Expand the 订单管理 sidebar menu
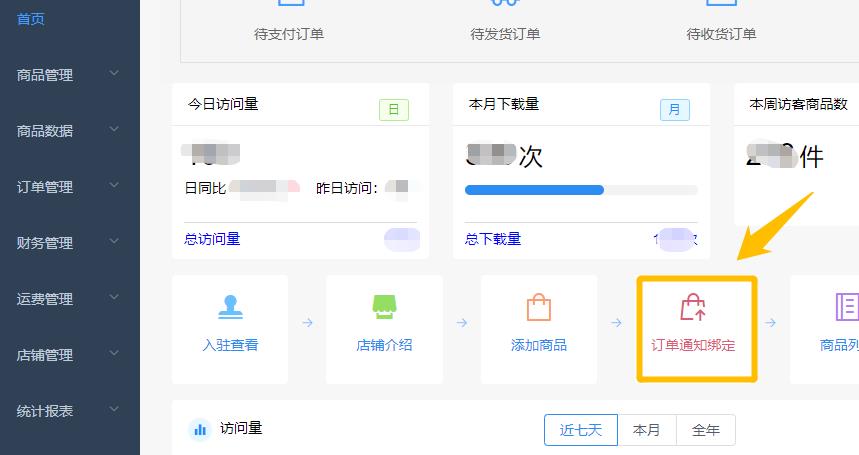859x455 pixels. (x=68, y=187)
